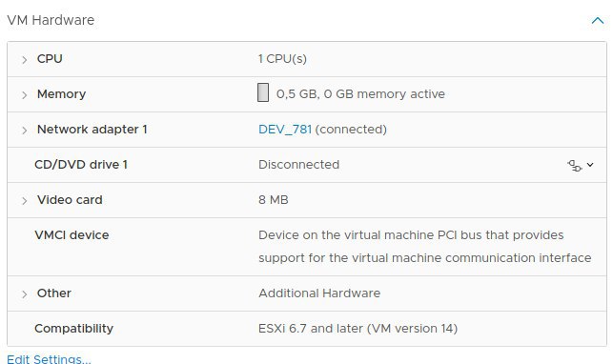Expand the CPU row arrow
Viewport: 613px width, 364px height.
[x=24, y=60]
